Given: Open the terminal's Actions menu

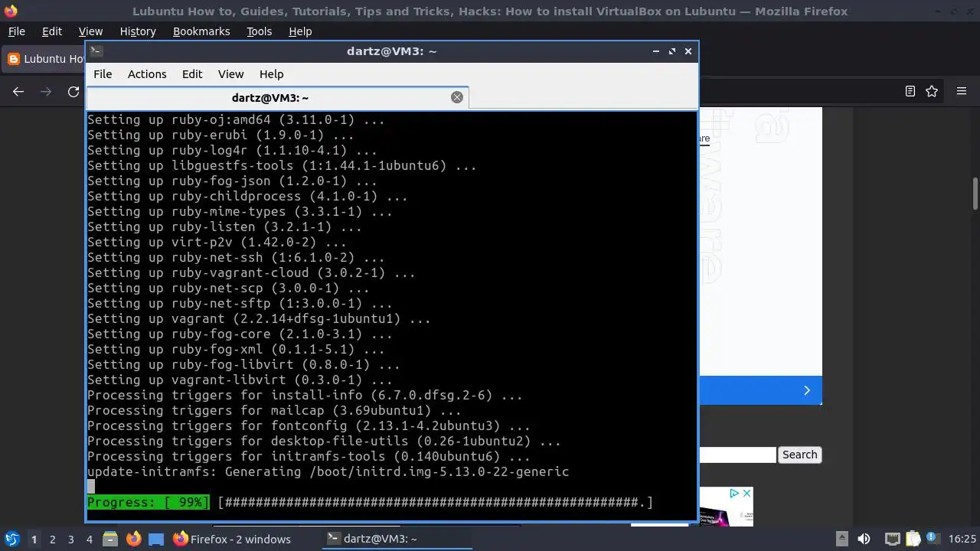Looking at the screenshot, I should point(147,74).
